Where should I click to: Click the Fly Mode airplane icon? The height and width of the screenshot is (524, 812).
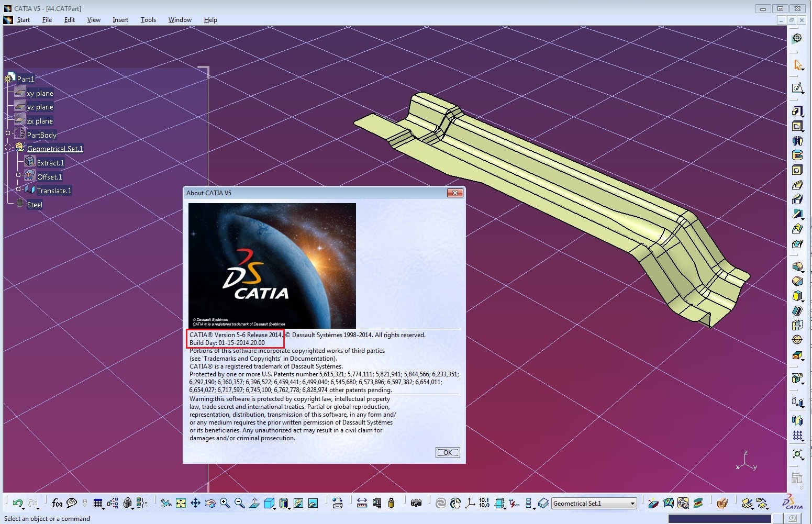(x=166, y=503)
